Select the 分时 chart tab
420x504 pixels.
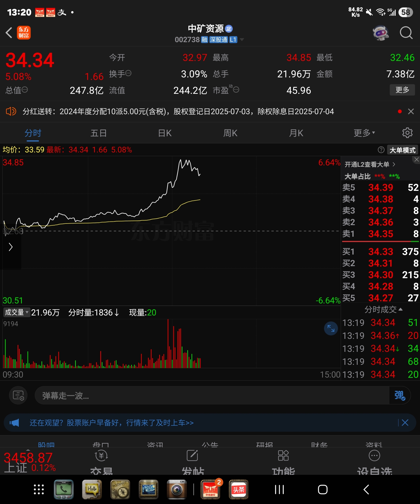pyautogui.click(x=33, y=133)
